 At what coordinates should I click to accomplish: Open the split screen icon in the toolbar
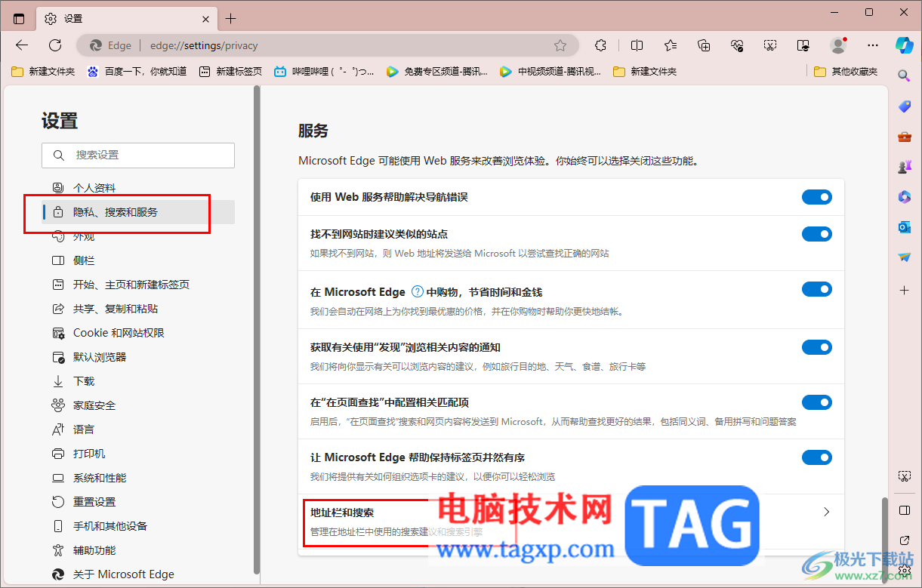pyautogui.click(x=637, y=45)
